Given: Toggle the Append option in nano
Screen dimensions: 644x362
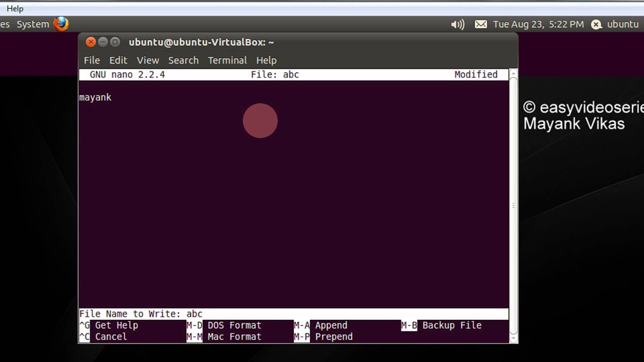Looking at the screenshot, I should point(320,325).
